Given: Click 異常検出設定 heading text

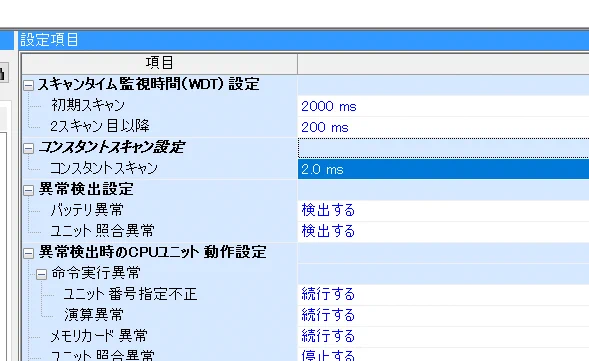Looking at the screenshot, I should (86, 189).
